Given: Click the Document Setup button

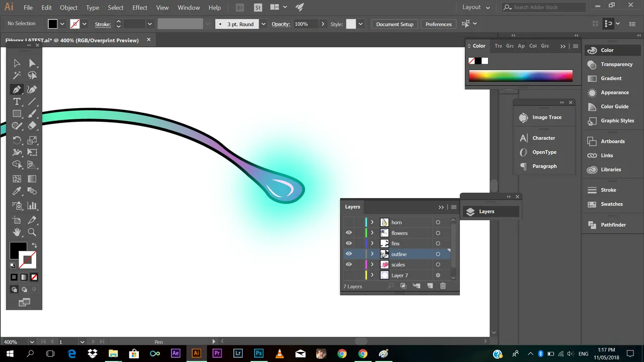Looking at the screenshot, I should tap(394, 24).
